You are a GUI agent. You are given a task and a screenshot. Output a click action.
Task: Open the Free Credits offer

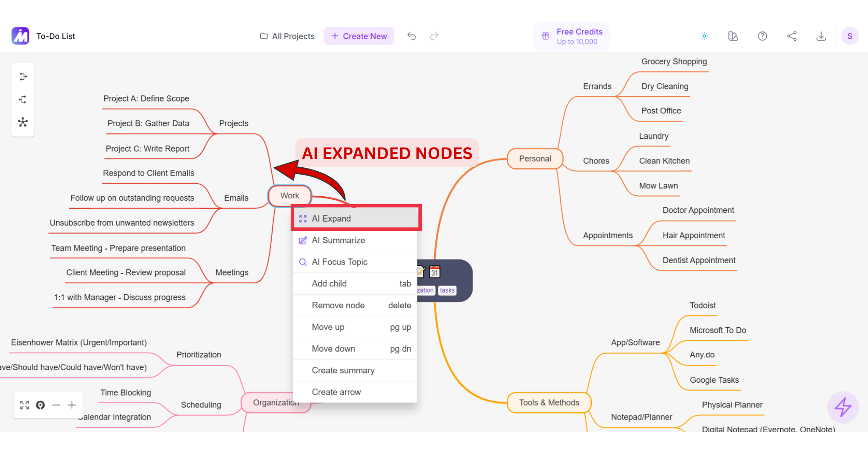click(x=572, y=36)
